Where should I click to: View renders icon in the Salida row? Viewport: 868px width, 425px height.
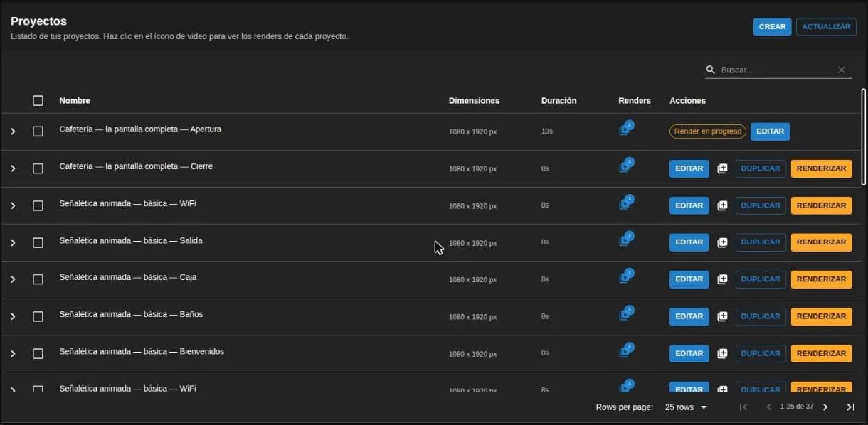(625, 240)
